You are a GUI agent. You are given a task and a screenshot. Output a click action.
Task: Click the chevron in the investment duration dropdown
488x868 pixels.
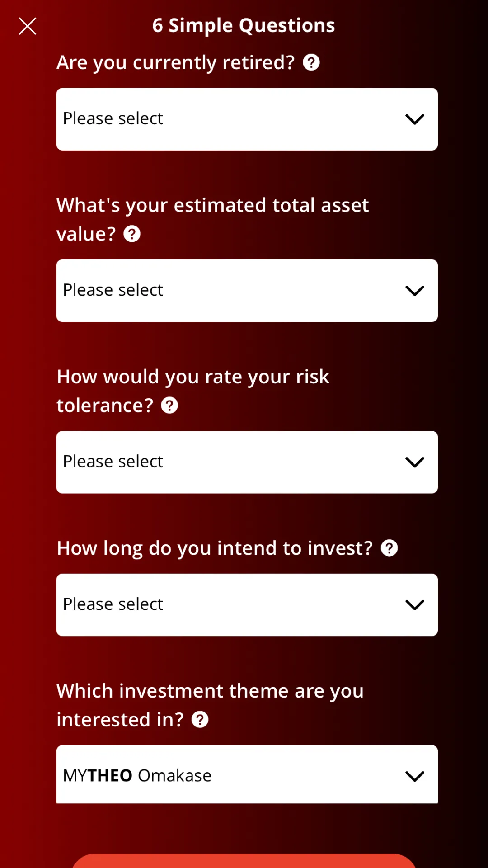click(x=415, y=605)
